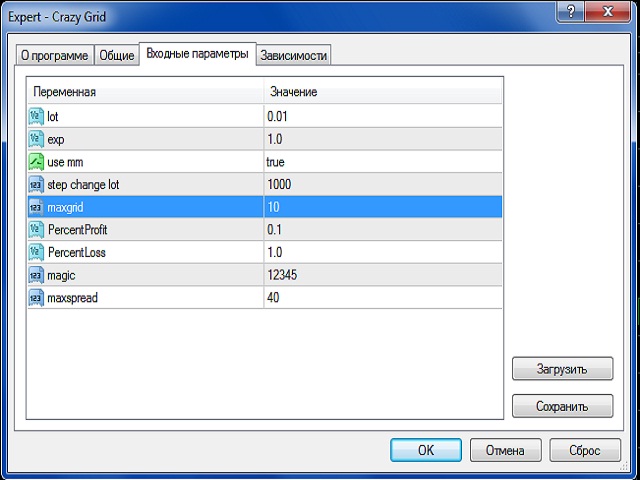
Task: Select the magic variable name
Action: click(61, 276)
